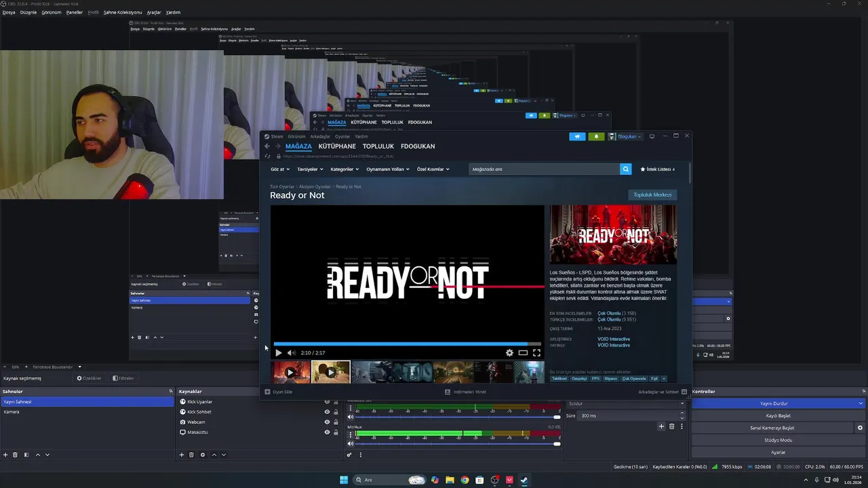The width and height of the screenshot is (868, 488).
Task: Open OBS Ayarlar button
Action: click(x=778, y=452)
